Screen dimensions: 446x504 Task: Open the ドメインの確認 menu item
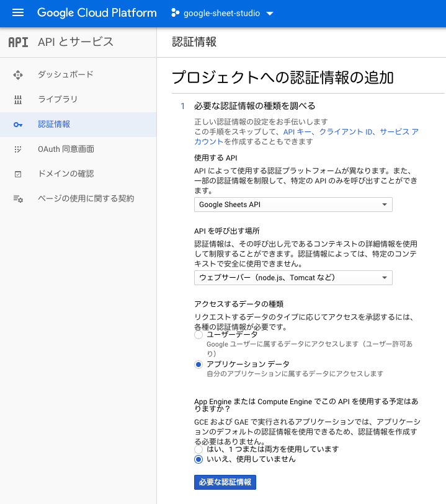78,174
